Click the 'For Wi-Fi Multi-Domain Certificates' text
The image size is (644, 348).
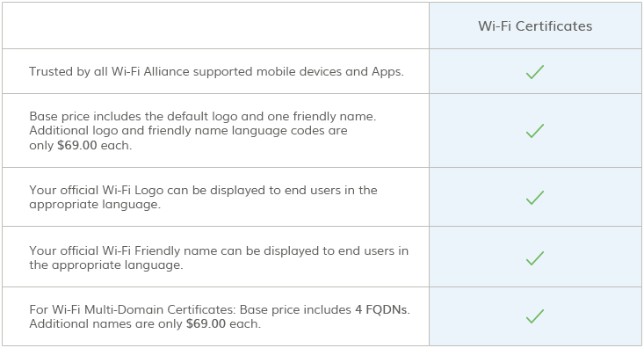click(133, 309)
